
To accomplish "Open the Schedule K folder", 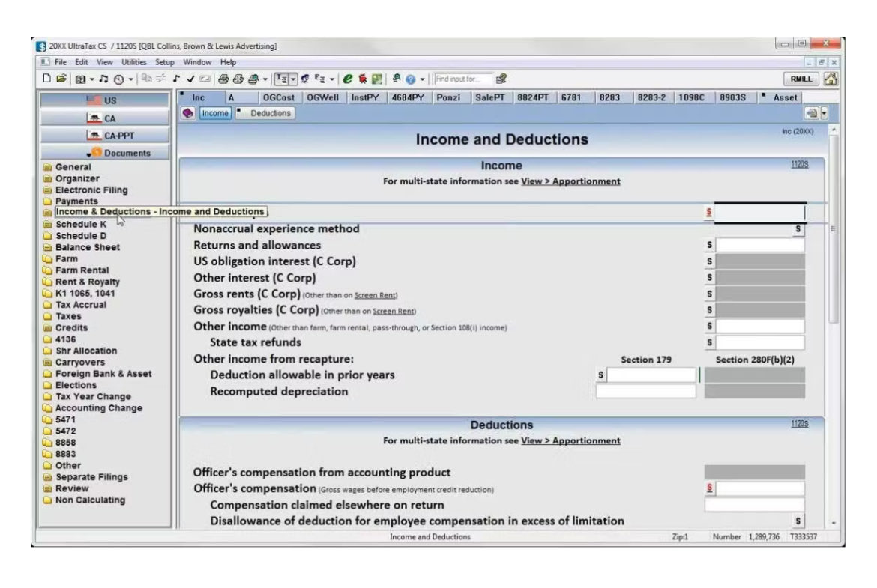I will [80, 224].
